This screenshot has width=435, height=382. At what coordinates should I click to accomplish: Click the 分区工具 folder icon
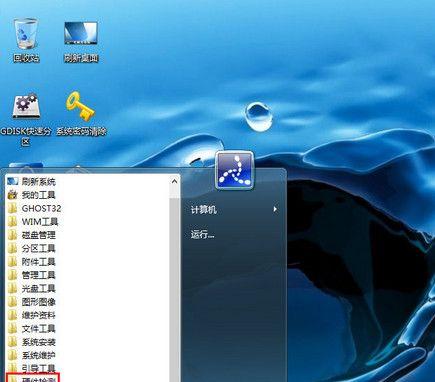[12, 248]
